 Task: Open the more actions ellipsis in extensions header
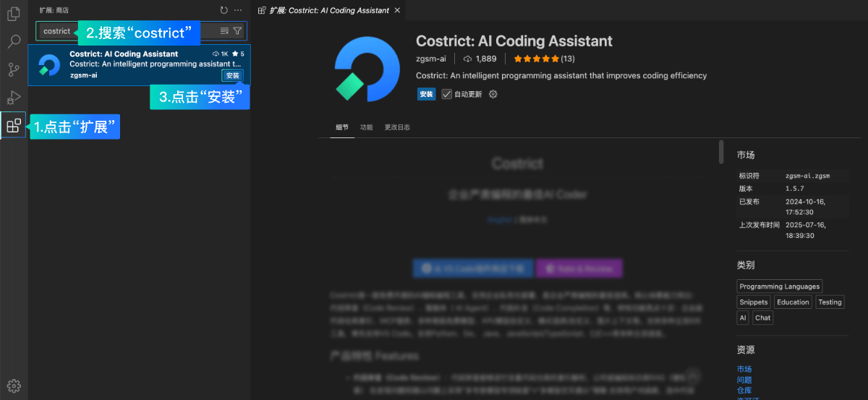tap(238, 10)
